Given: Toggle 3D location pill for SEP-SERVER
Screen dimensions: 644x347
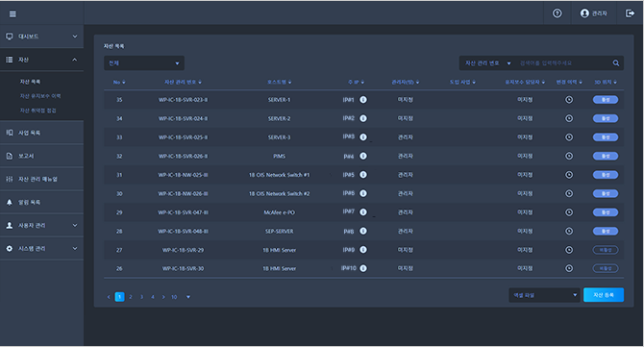Looking at the screenshot, I should (x=605, y=232).
